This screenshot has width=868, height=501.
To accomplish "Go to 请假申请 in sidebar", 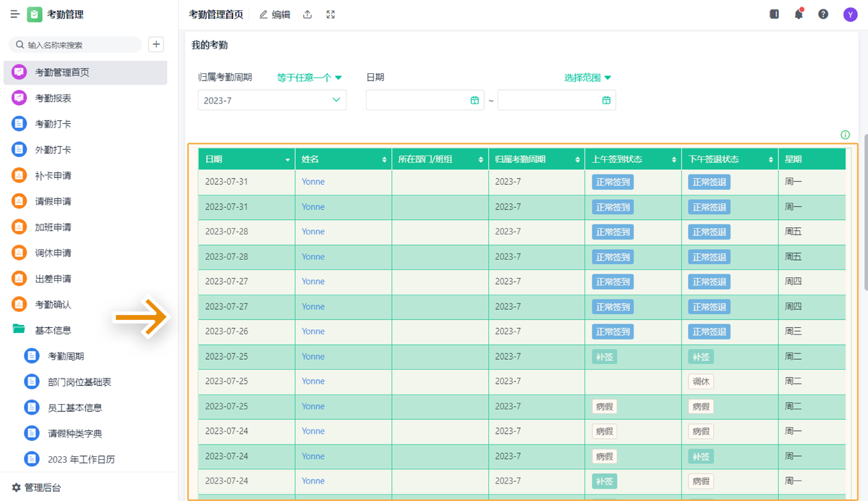I will (x=53, y=201).
